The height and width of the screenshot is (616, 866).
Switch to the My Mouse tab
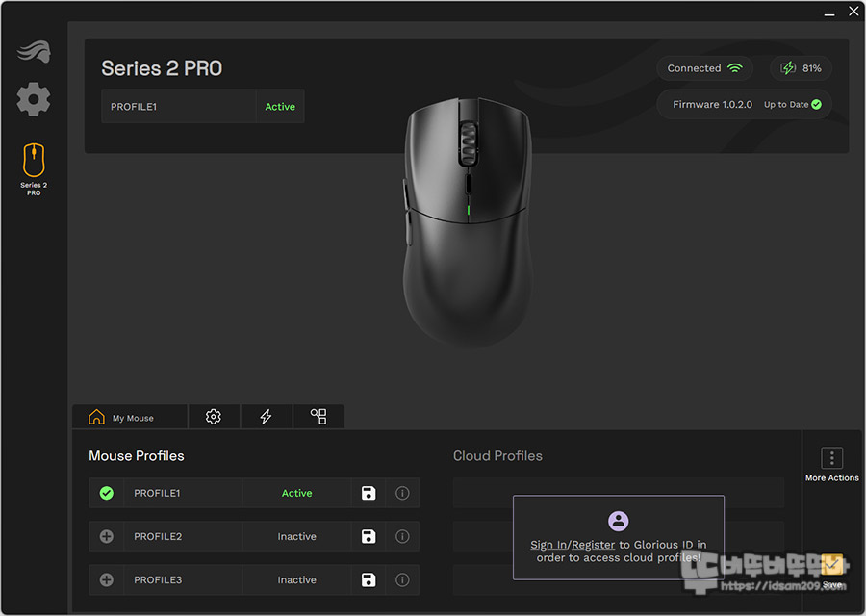[129, 417]
